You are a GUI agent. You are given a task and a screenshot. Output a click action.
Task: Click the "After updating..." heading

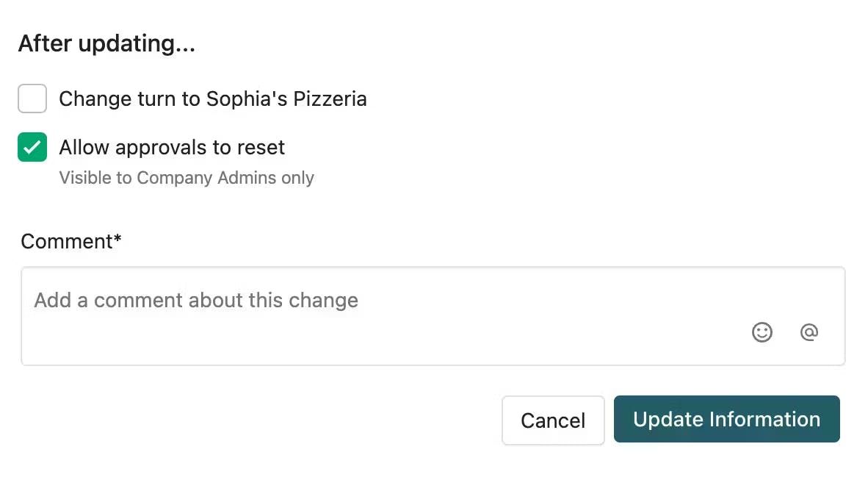click(x=106, y=43)
